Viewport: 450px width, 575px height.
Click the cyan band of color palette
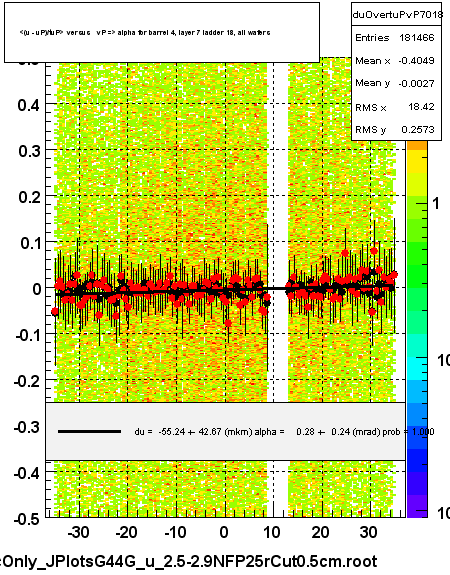[417, 369]
